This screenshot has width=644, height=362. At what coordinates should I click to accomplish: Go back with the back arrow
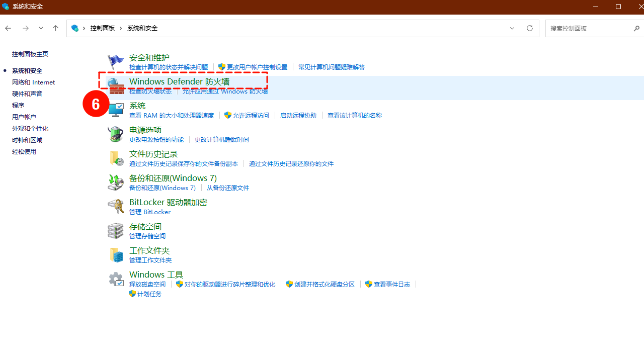pyautogui.click(x=8, y=28)
